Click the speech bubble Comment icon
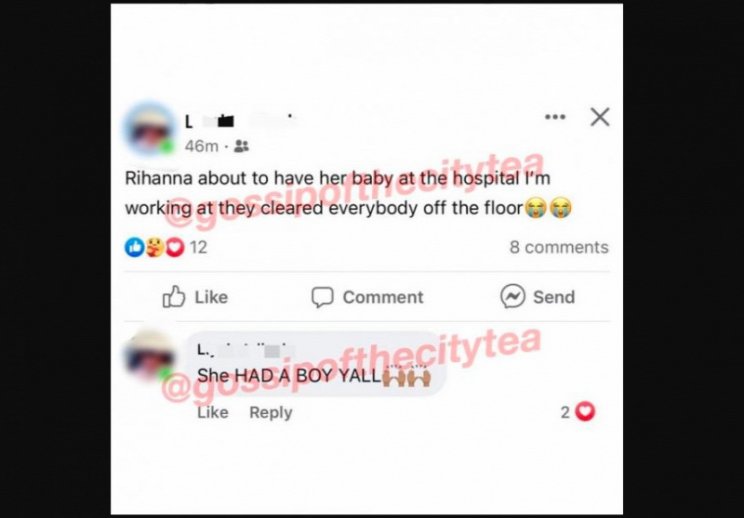 click(x=322, y=298)
